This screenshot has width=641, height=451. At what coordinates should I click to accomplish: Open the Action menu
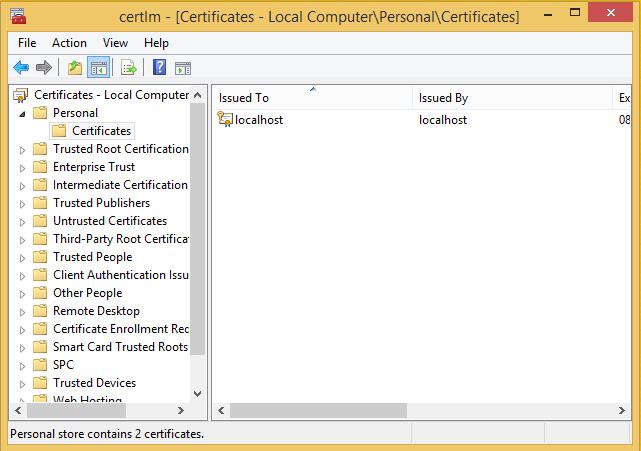pyautogui.click(x=69, y=43)
